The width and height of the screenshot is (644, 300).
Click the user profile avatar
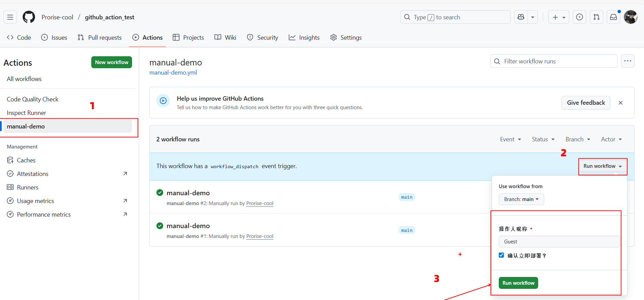click(631, 17)
